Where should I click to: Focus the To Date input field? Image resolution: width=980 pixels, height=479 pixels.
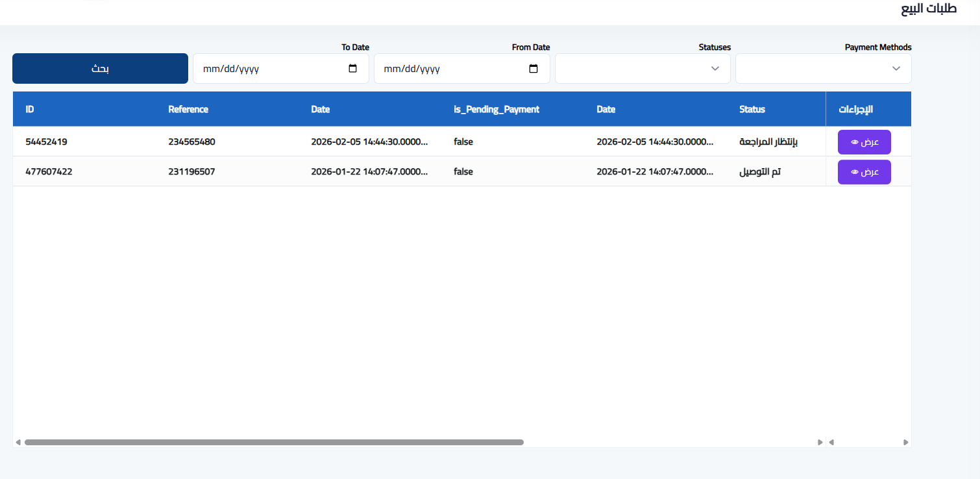[x=273, y=69]
